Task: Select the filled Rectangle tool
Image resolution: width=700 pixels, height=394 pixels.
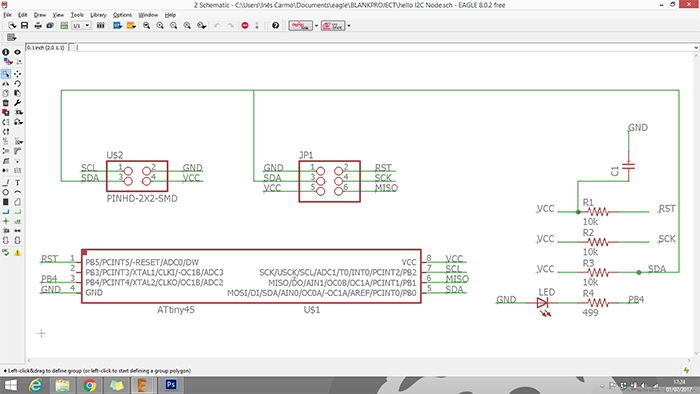Action: click(x=5, y=202)
